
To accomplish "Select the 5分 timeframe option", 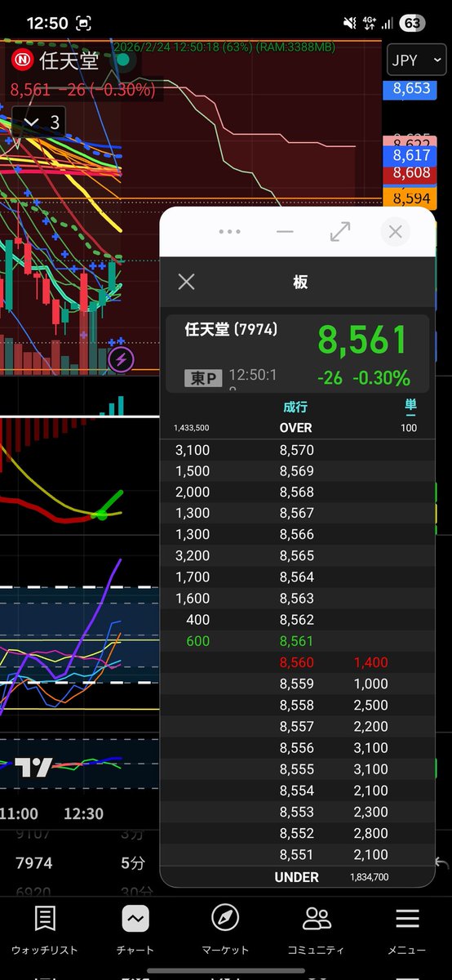I will point(134,862).
